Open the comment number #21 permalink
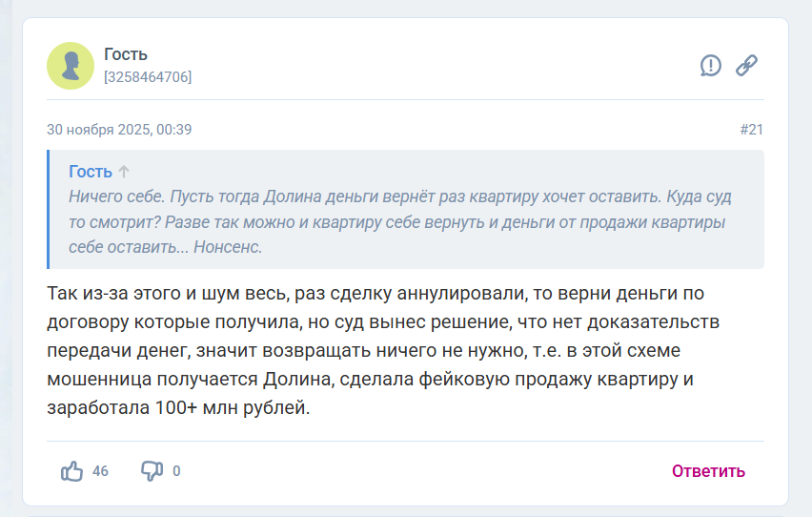Screen dimensions: 812x517 (751, 130)
